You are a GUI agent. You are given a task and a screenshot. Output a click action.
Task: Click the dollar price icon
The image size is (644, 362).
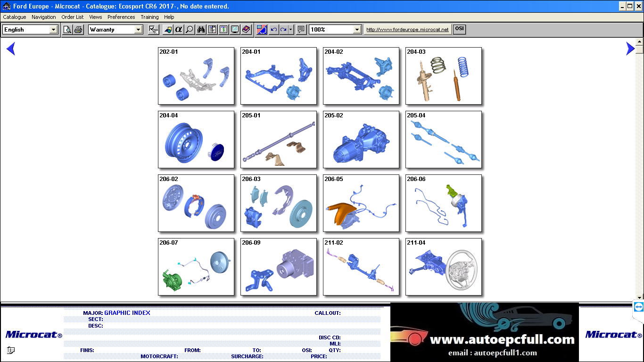(223, 30)
